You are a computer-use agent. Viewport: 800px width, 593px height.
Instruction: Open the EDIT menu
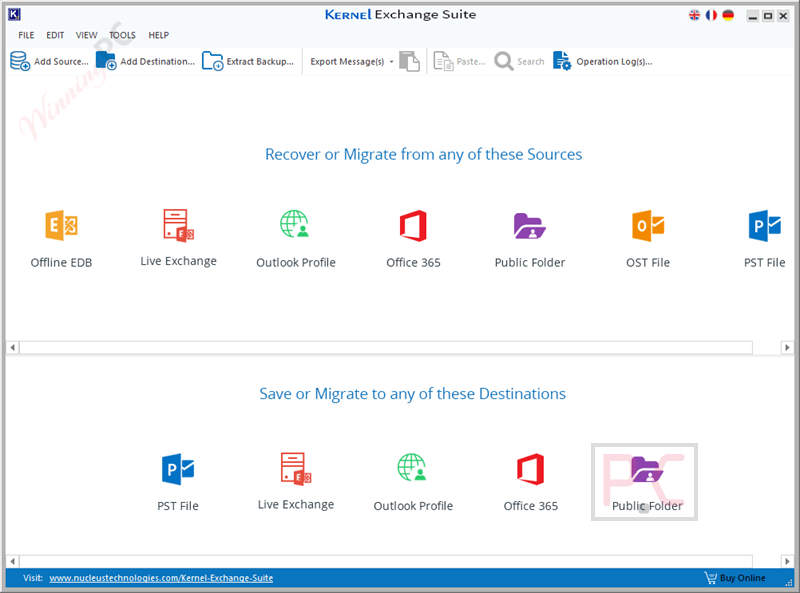[x=55, y=35]
